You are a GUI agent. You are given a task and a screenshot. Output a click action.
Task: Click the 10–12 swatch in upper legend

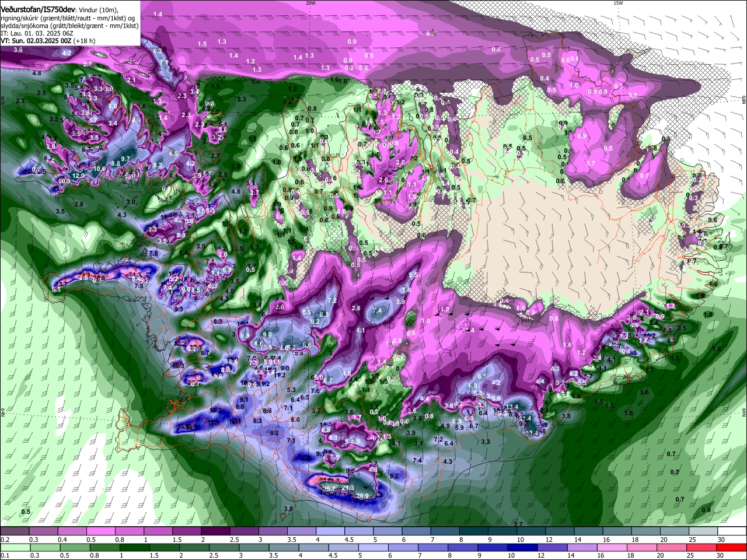530,531
